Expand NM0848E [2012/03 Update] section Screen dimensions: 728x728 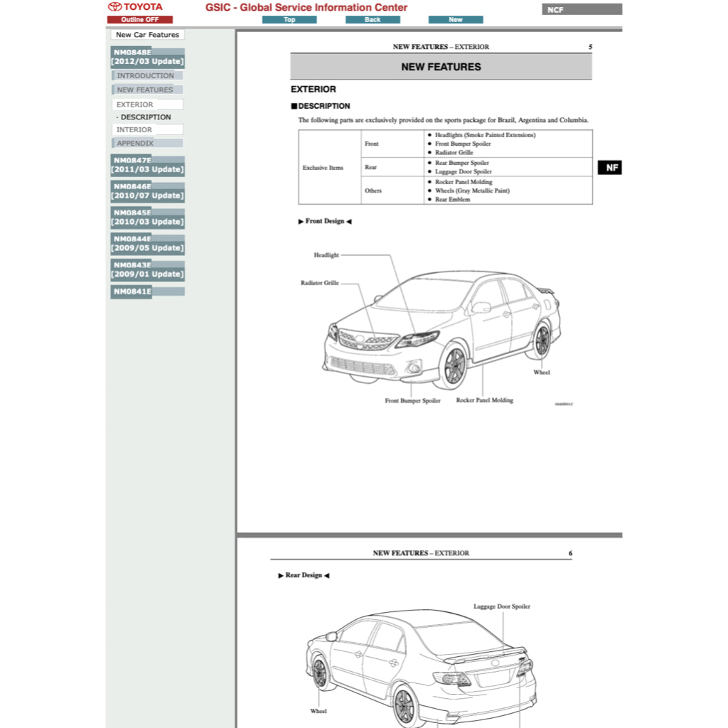click(x=147, y=56)
